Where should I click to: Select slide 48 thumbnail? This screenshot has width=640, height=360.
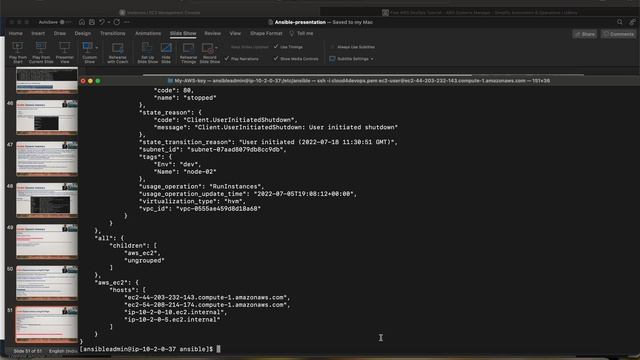tap(47, 200)
